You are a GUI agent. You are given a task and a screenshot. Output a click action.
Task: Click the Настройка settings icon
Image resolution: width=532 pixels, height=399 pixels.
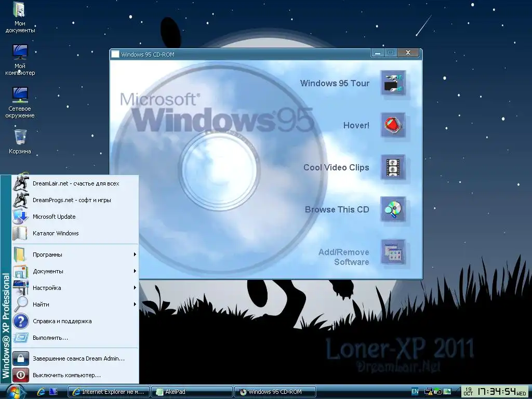[x=20, y=288]
